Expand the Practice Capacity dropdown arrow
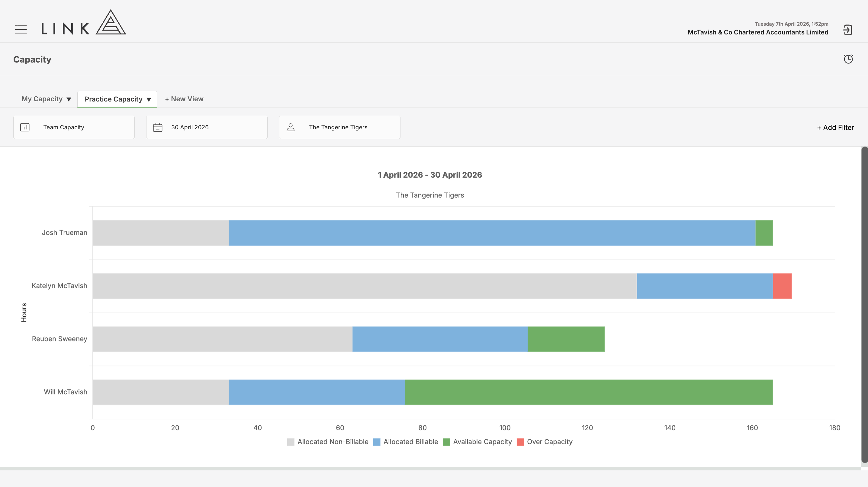The height and width of the screenshot is (487, 868). [x=149, y=100]
